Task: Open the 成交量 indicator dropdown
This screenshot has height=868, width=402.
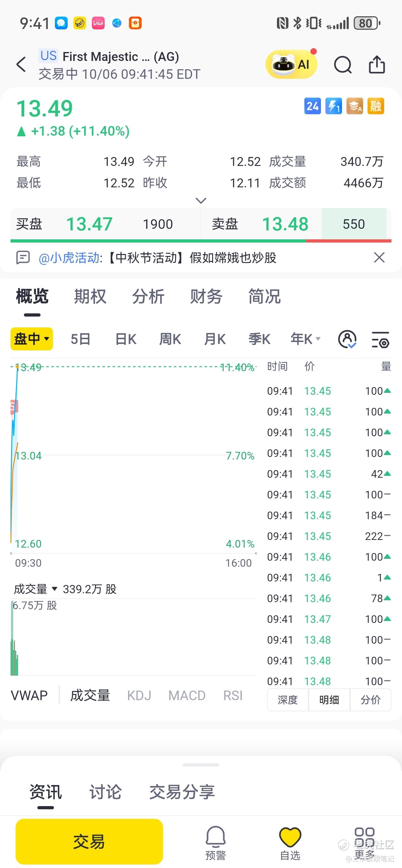Action: [x=35, y=589]
